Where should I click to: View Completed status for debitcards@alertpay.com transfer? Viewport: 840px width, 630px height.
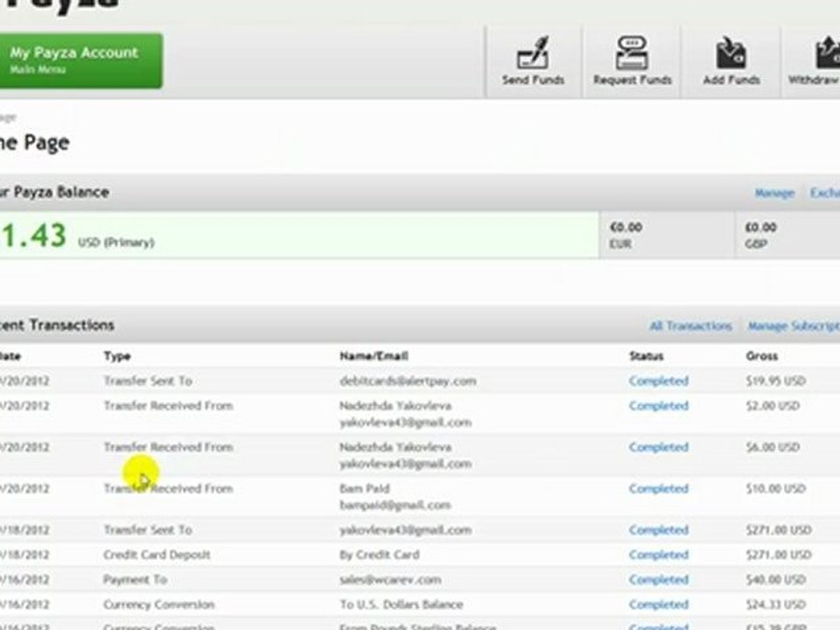tap(658, 381)
